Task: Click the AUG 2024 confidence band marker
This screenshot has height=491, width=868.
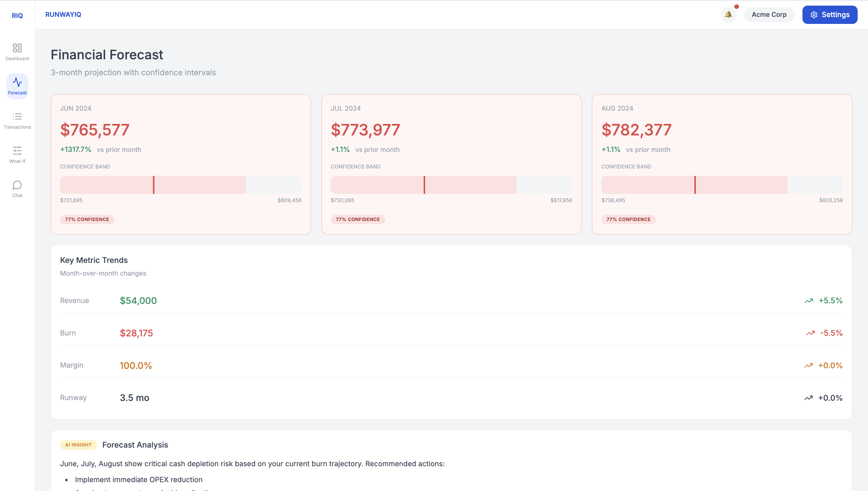Action: [695, 185]
